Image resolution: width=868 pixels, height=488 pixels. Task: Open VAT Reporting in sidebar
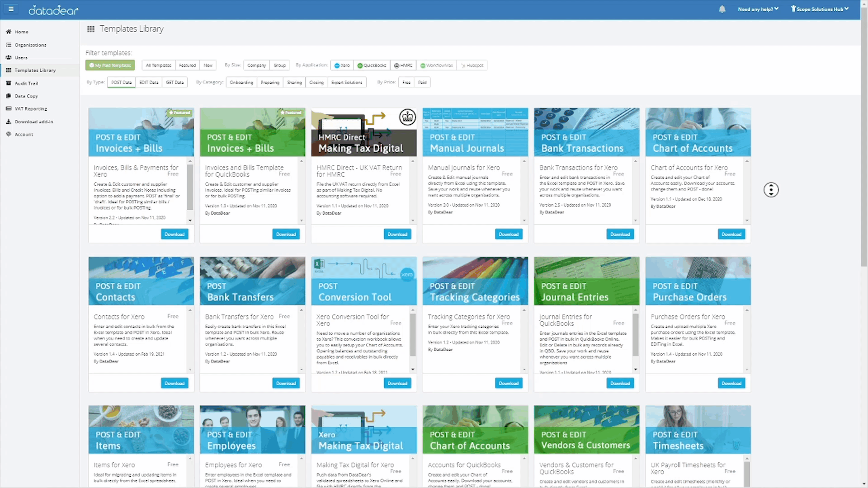point(30,109)
